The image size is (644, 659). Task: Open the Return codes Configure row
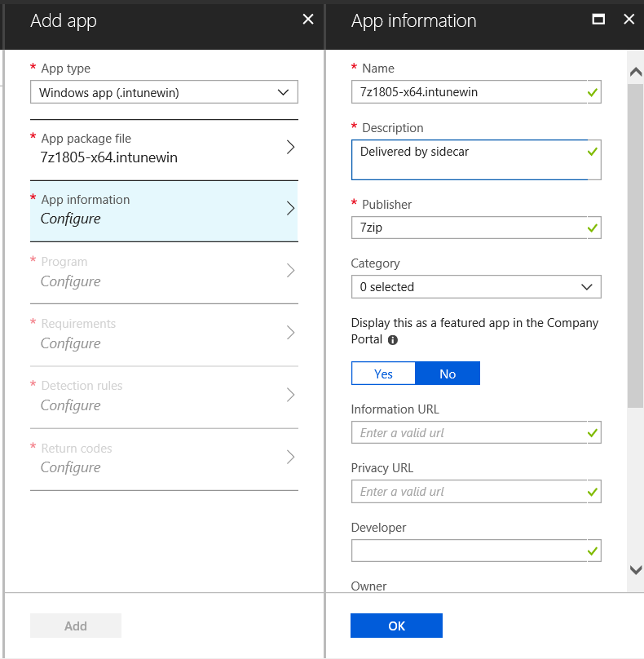click(164, 458)
